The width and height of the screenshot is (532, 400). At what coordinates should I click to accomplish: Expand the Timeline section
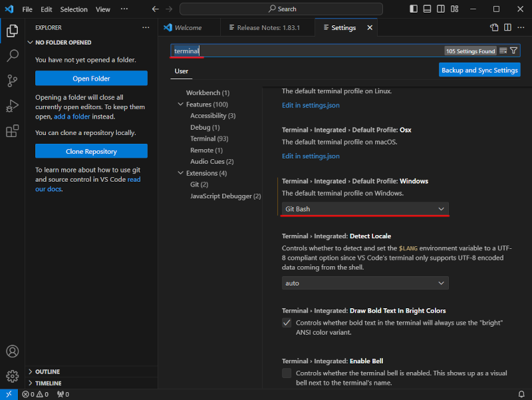[48, 383]
